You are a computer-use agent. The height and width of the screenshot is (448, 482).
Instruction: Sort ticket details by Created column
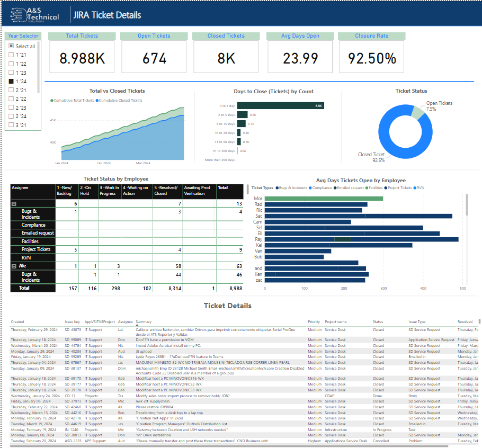click(17, 322)
